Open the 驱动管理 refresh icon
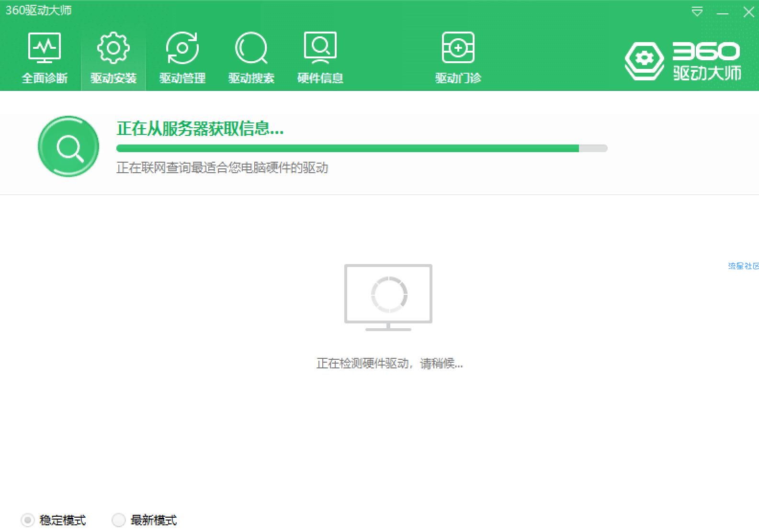This screenshot has width=759, height=532. pyautogui.click(x=182, y=48)
